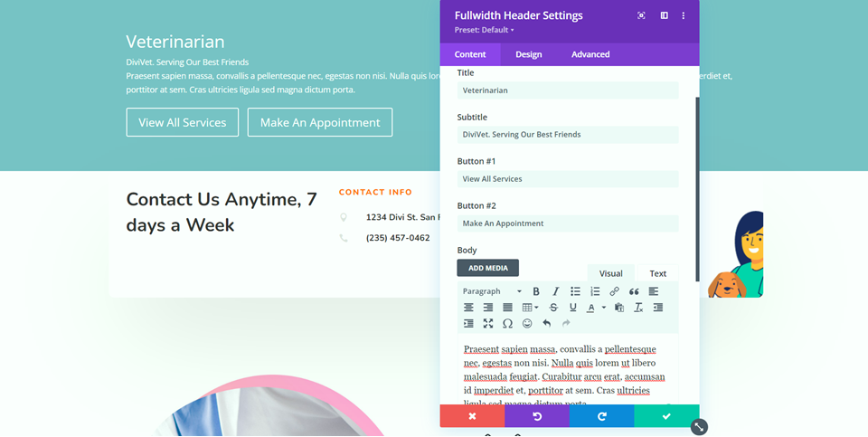Apply blockquote formatting
Screen dimensions: 868x437
point(634,291)
